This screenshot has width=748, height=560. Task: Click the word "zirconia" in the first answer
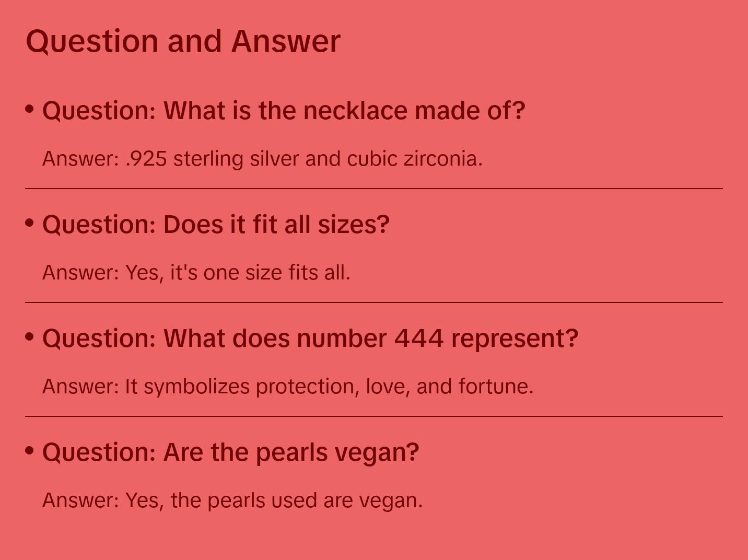[x=443, y=159]
